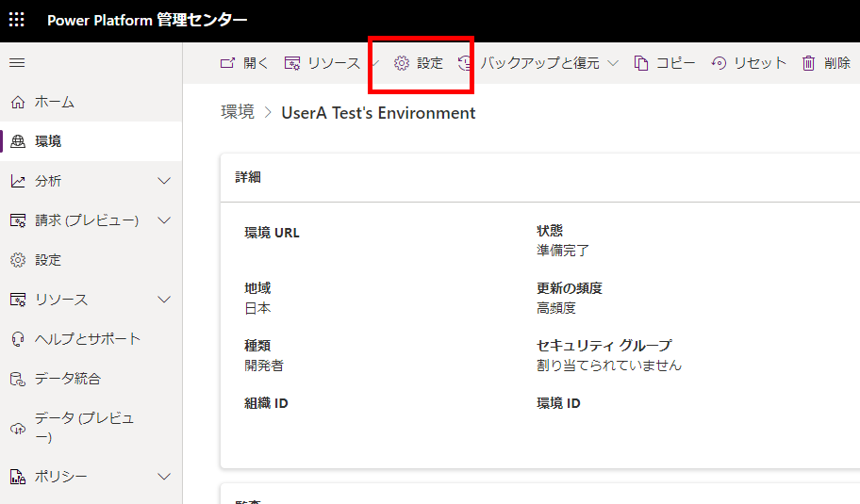Collapse the navigation with hamburger icon
This screenshot has height=504, width=860.
click(x=17, y=62)
